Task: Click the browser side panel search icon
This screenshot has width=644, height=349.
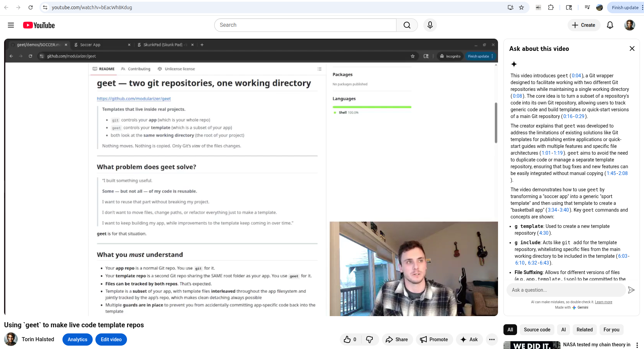Action: coord(569,7)
